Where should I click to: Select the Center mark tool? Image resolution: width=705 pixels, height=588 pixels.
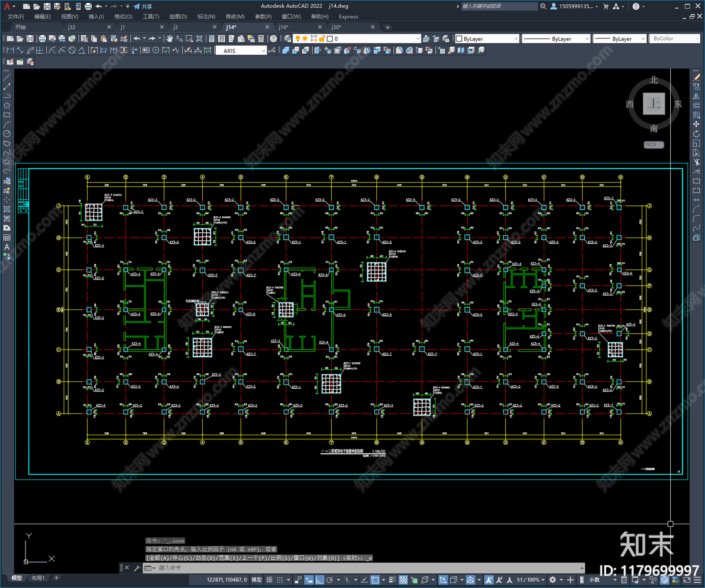156,50
